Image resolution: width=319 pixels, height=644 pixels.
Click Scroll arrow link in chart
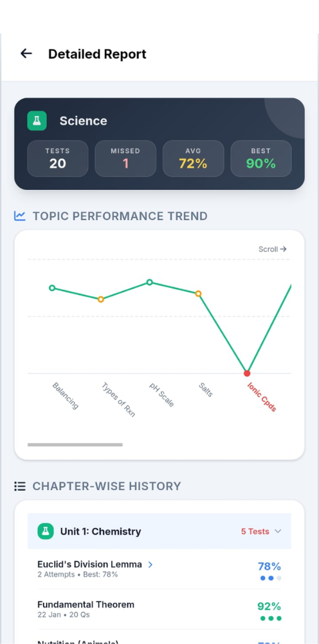272,249
